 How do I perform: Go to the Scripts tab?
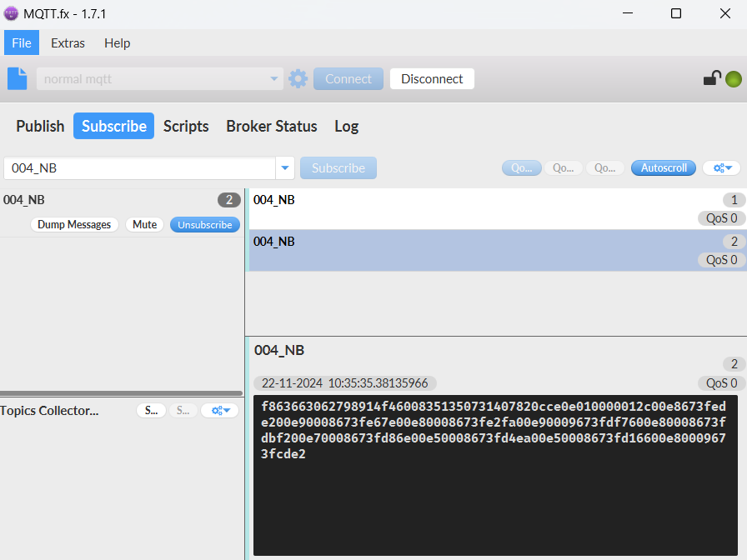186,126
